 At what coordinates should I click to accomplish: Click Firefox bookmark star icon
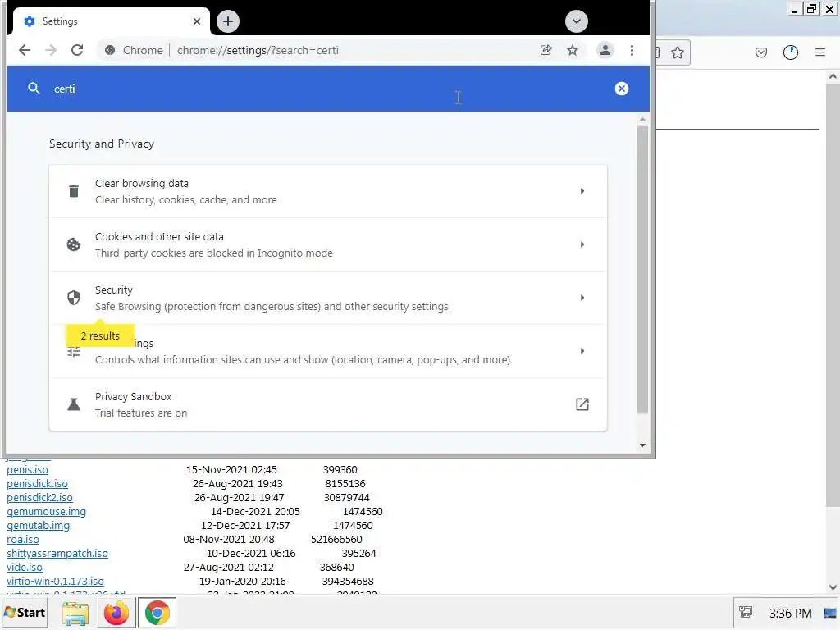(678, 52)
